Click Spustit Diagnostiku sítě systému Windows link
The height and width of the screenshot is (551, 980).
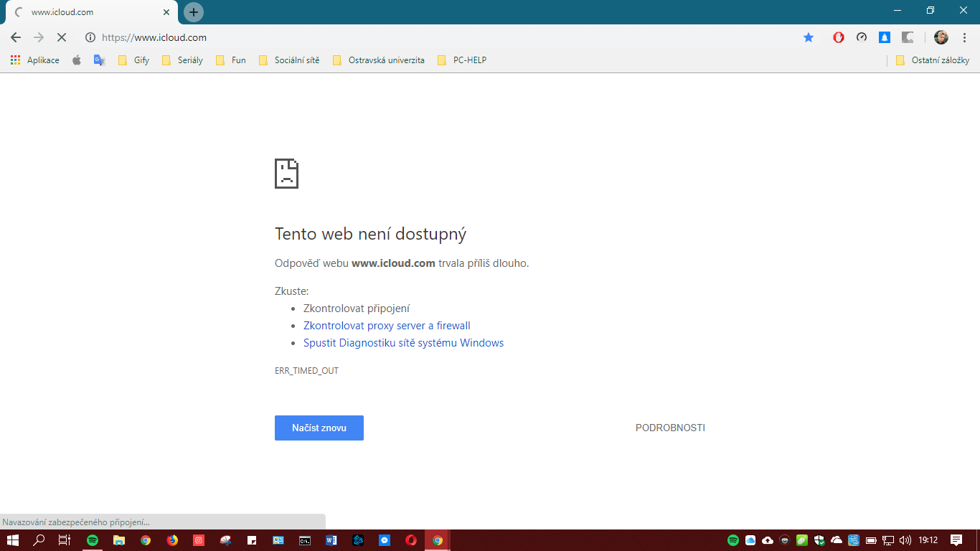tap(403, 343)
